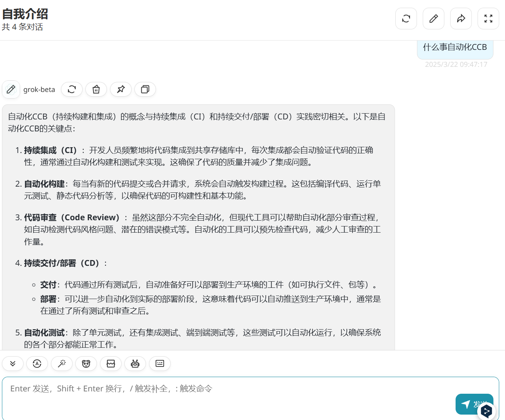Screen dimensions: 505x420
Task: Click the pencil icon beside the chat title
Action: (434, 19)
